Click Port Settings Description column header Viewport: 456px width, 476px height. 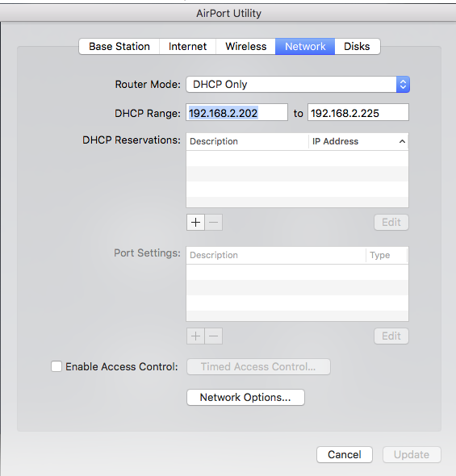pyautogui.click(x=276, y=255)
